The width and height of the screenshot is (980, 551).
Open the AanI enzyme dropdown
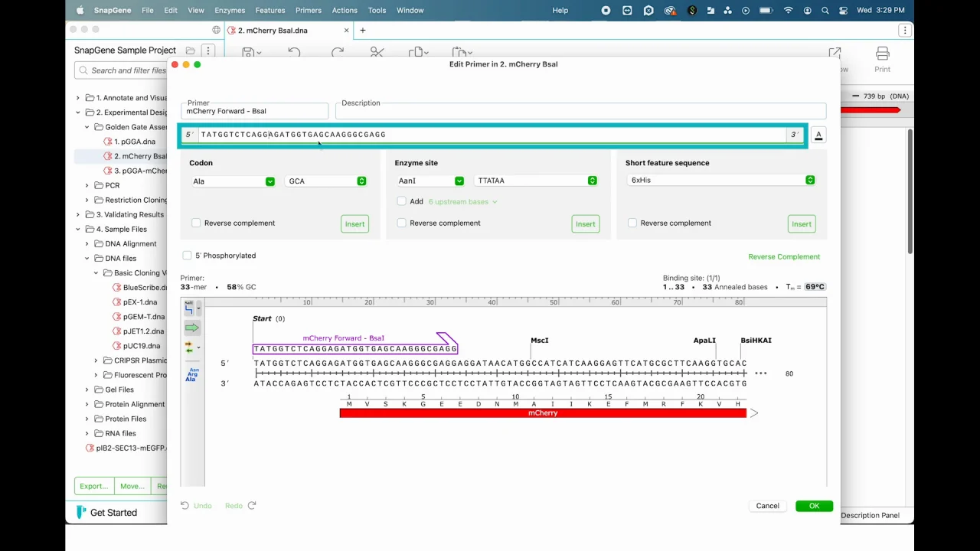click(430, 181)
